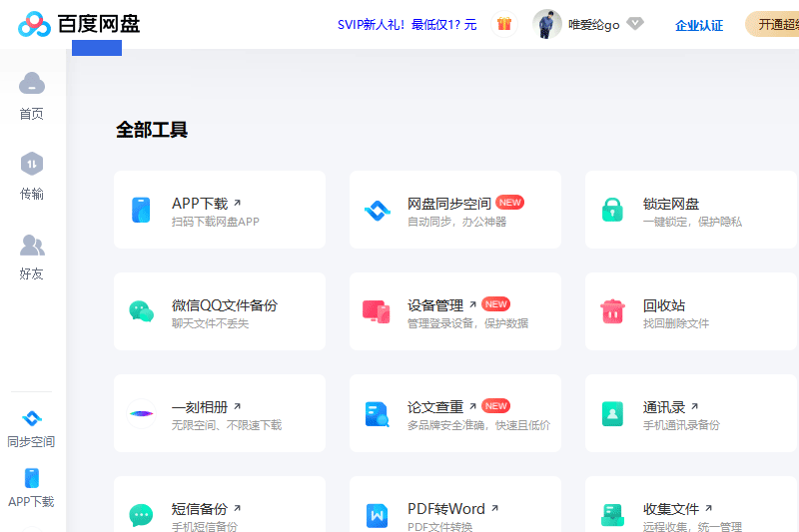Open 好友 friends in the sidebar
799x532 pixels.
32,257
